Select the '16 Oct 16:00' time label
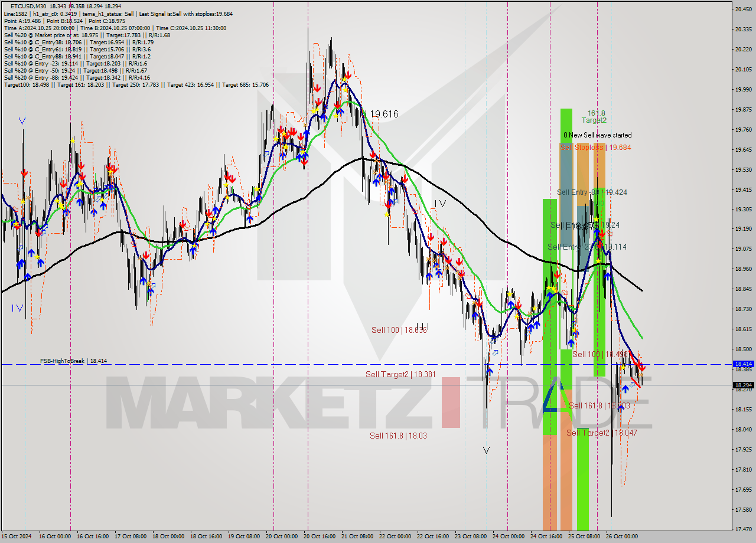 click(92, 537)
